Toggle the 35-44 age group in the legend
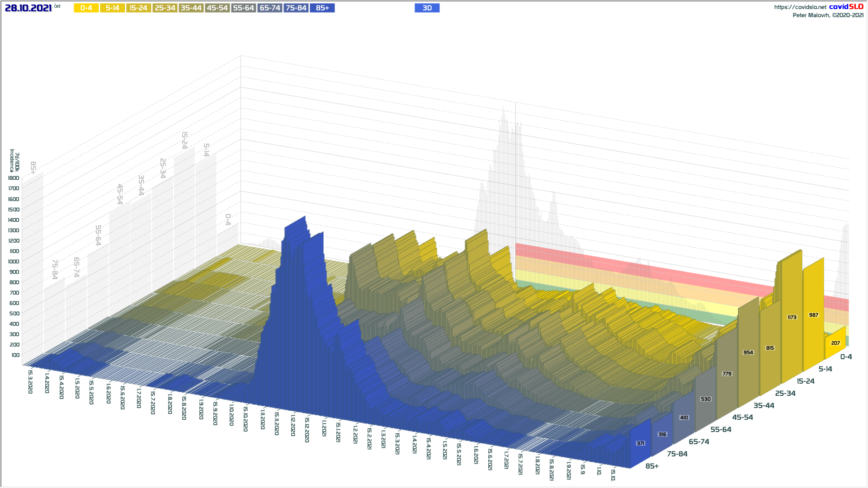This screenshot has width=868, height=488. tap(191, 8)
